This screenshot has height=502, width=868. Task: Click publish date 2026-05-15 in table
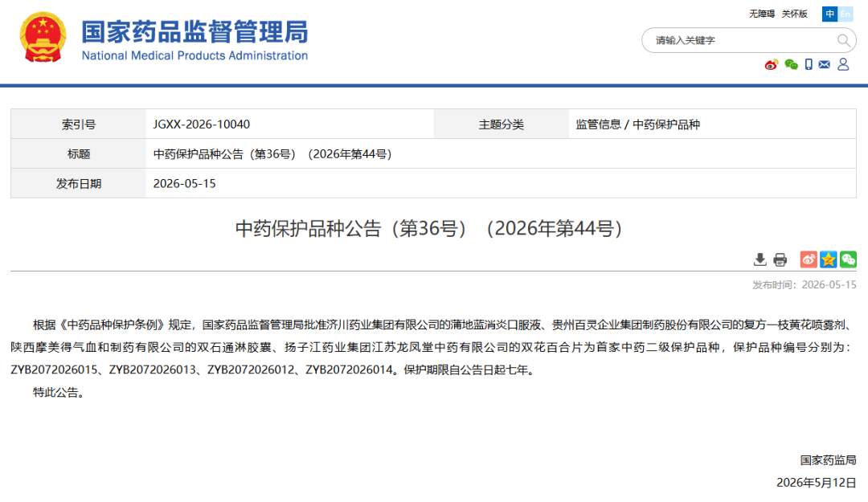point(184,184)
